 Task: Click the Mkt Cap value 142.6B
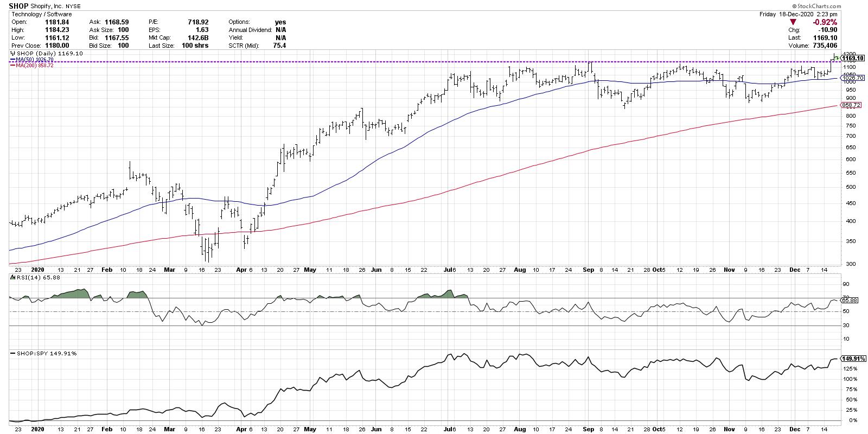tap(198, 38)
